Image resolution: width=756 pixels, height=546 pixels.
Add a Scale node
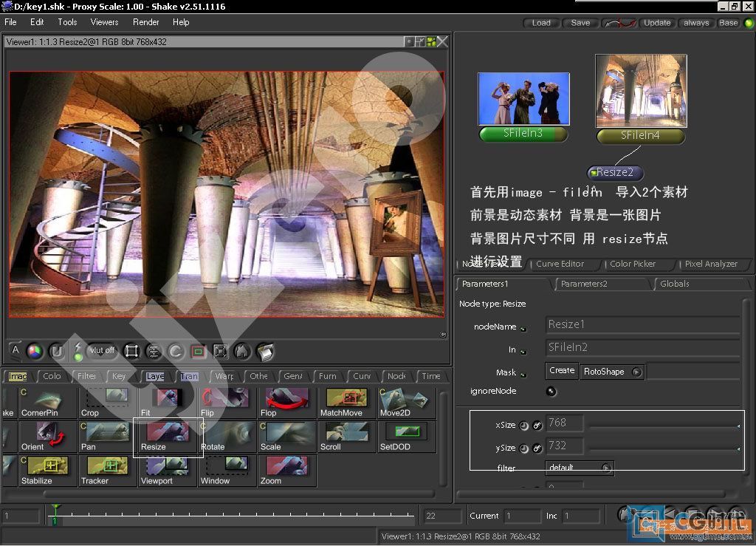tap(286, 437)
